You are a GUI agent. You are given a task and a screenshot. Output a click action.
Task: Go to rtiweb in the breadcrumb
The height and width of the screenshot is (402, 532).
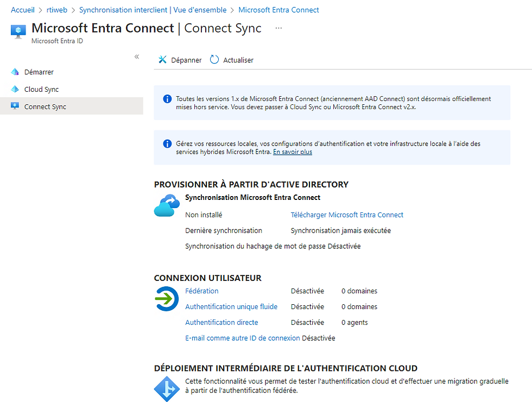tap(57, 10)
